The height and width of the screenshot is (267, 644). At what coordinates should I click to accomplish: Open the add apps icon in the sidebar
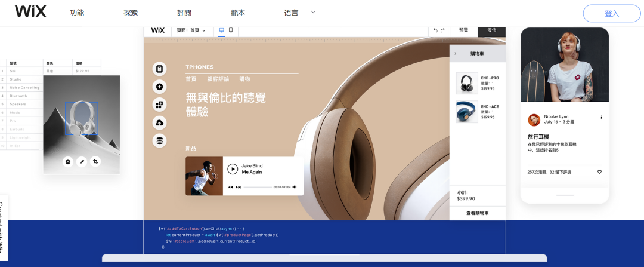[159, 105]
